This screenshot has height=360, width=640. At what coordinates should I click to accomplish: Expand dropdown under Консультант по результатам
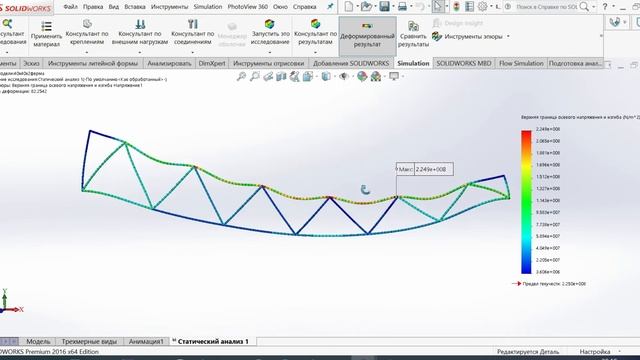click(x=316, y=52)
